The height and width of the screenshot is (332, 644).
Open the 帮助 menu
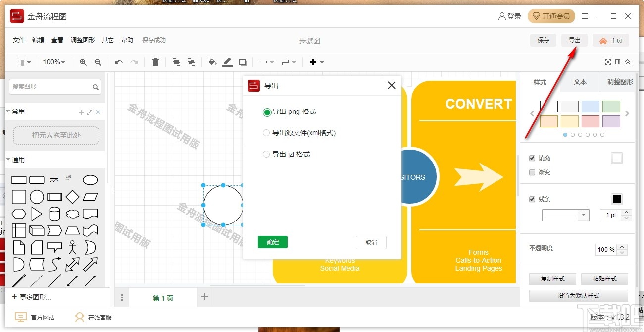[x=127, y=40]
